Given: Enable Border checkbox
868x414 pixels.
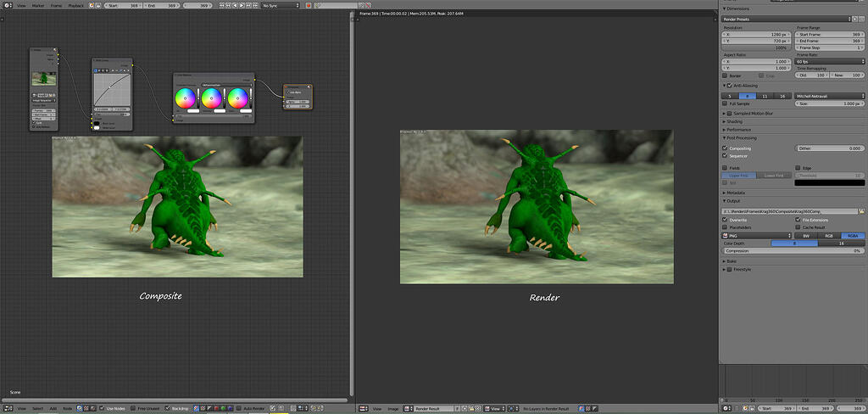Looking at the screenshot, I should coord(726,76).
